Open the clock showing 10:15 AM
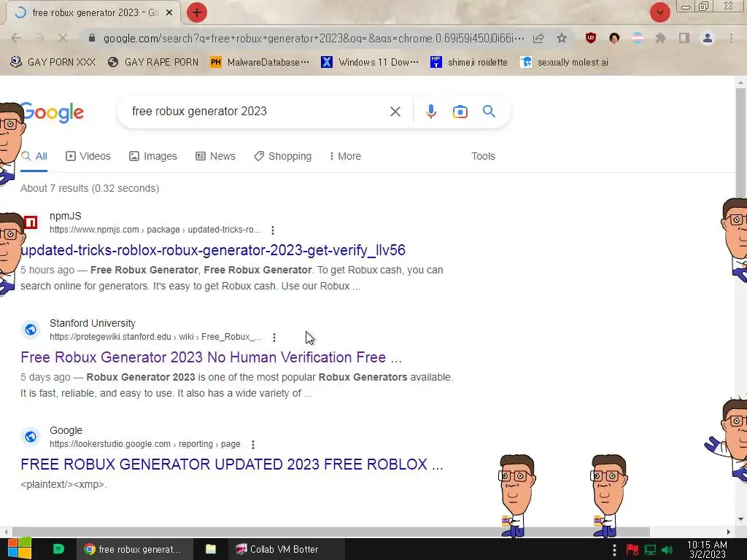 [x=707, y=550]
